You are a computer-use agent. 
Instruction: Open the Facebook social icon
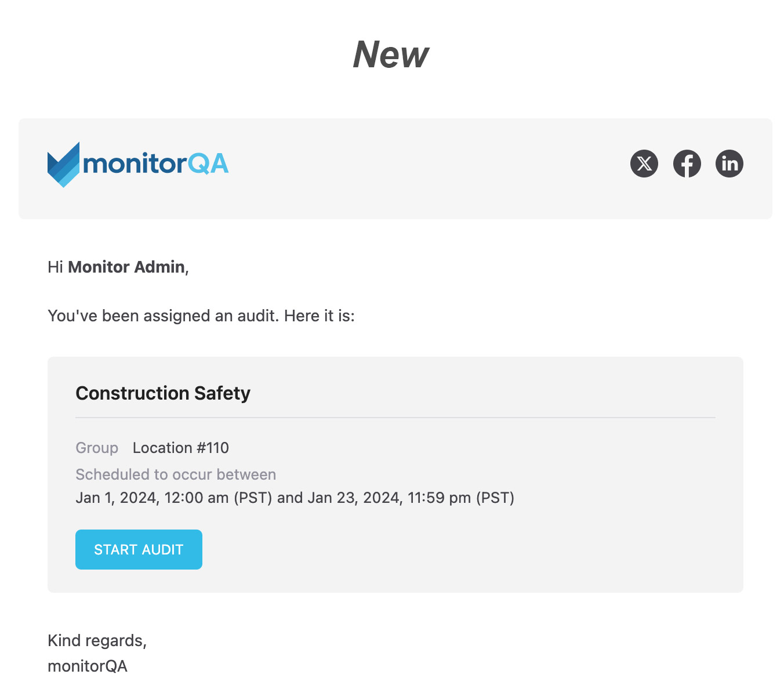tap(687, 164)
